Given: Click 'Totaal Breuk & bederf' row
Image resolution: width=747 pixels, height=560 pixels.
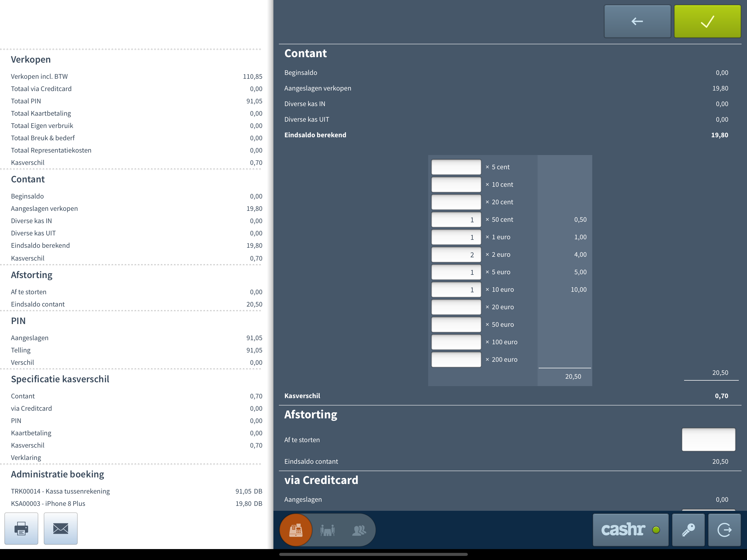Looking at the screenshot, I should [136, 138].
